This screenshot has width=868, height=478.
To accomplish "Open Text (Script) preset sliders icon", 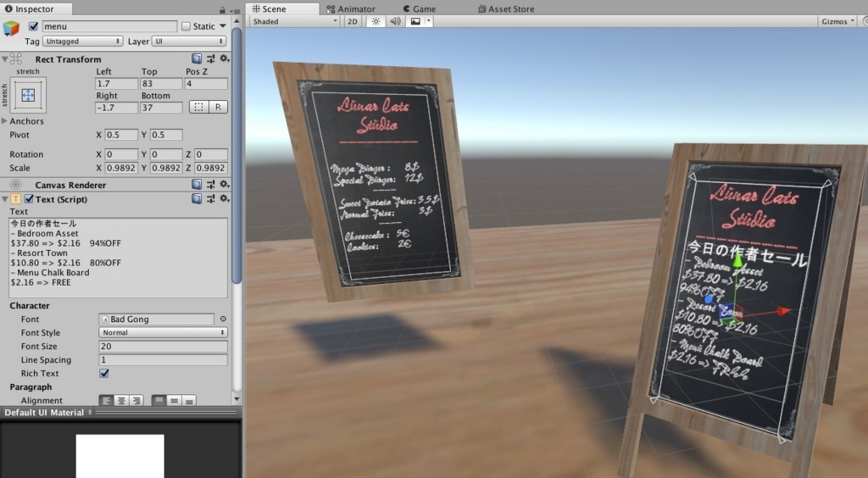I will (210, 198).
